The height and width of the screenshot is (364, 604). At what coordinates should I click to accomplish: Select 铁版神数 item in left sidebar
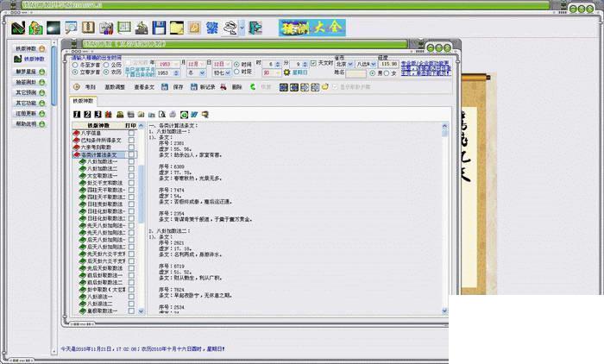click(29, 60)
